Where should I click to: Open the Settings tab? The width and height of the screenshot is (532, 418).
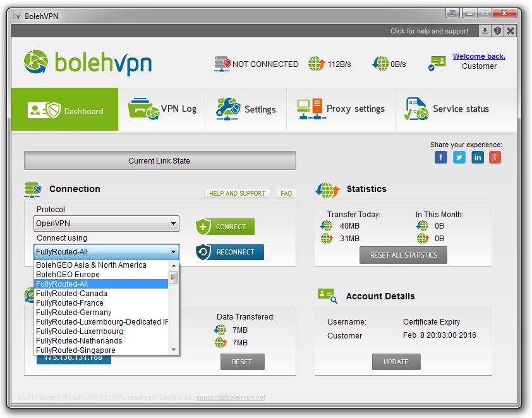pos(246,109)
